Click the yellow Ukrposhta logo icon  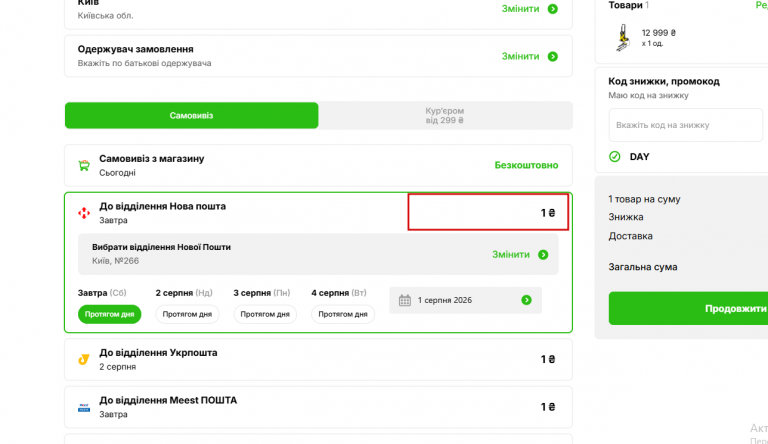point(84,359)
